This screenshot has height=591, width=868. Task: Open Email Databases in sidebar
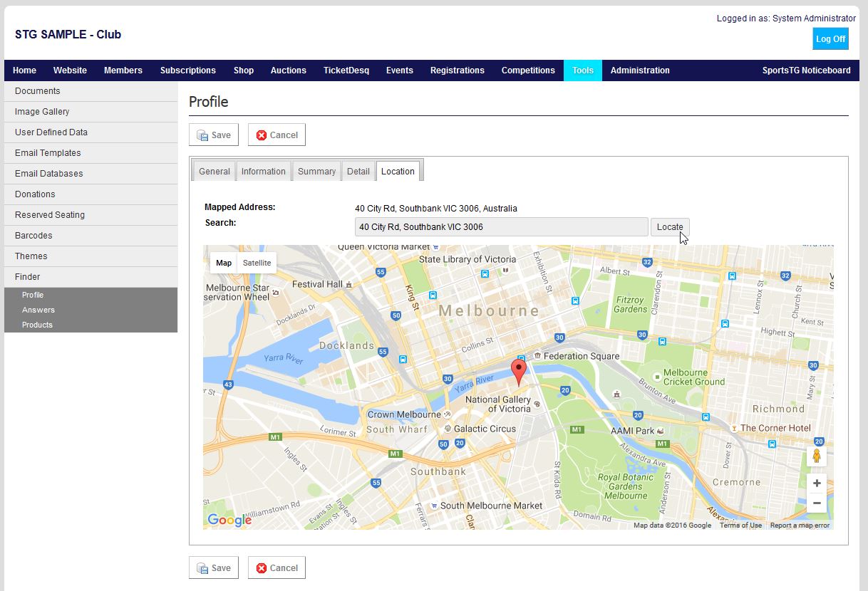pos(91,174)
